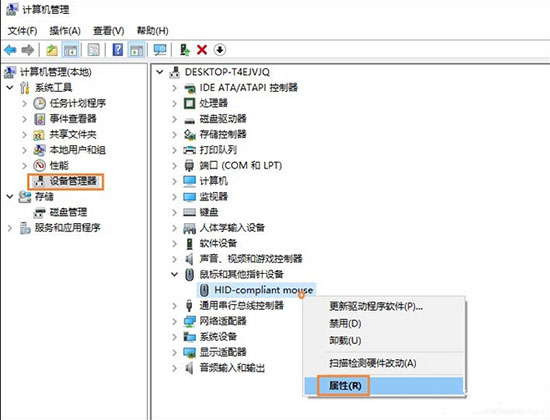Click the 磁盘管理 icon

point(39,212)
